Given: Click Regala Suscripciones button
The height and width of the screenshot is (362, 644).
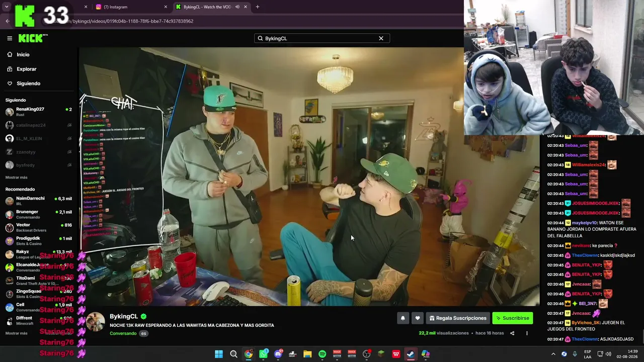Looking at the screenshot, I should point(458,318).
